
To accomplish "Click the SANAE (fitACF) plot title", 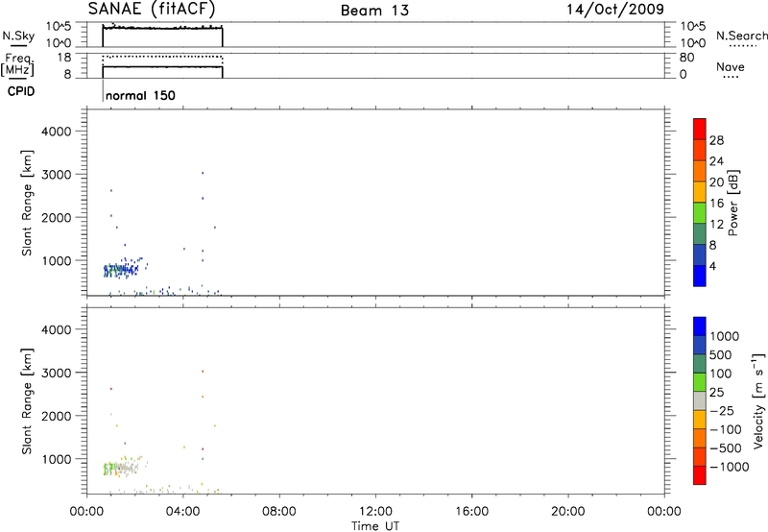I will pos(152,9).
